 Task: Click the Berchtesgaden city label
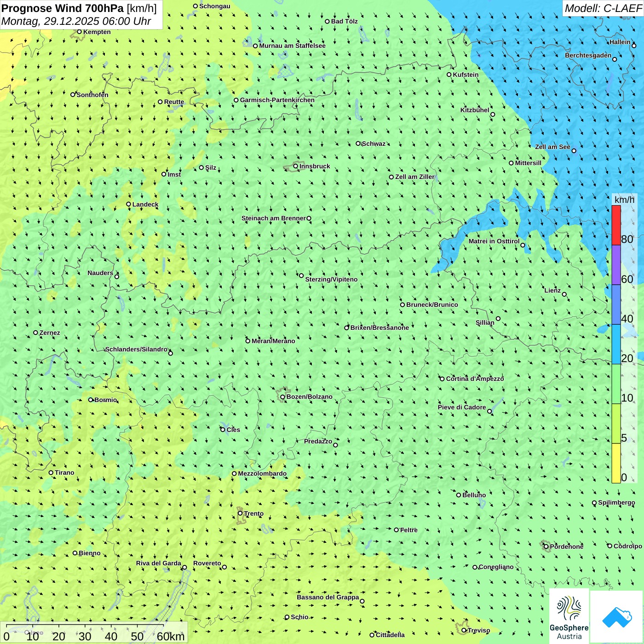click(588, 55)
